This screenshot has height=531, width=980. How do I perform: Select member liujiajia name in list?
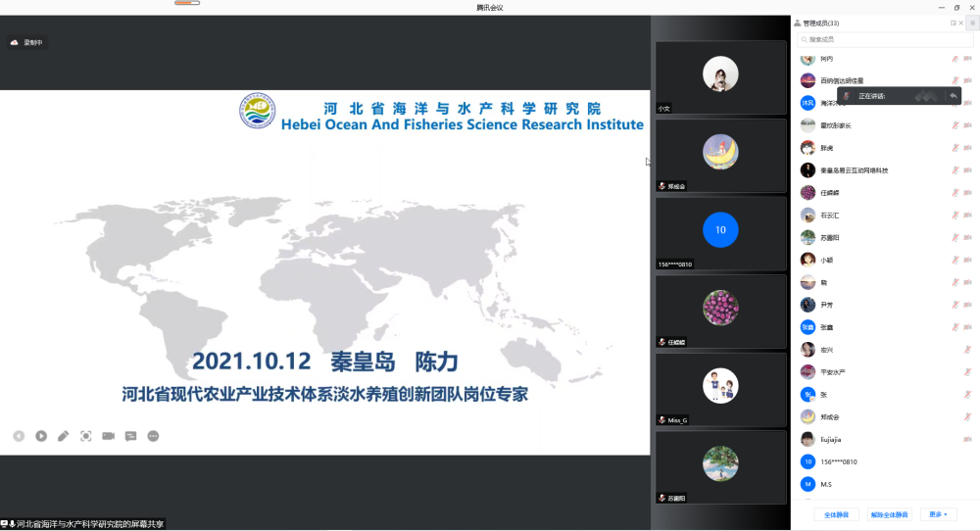click(x=831, y=440)
